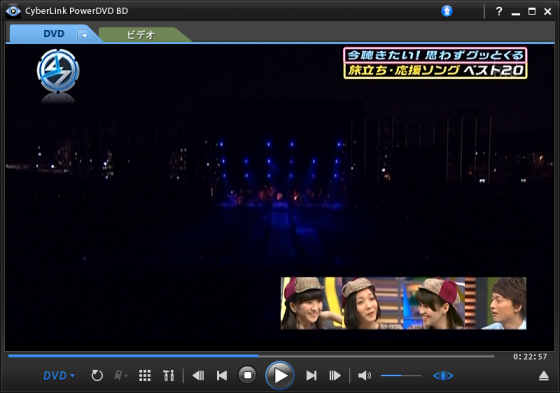
Task: Open the settings tools icon
Action: tap(169, 375)
